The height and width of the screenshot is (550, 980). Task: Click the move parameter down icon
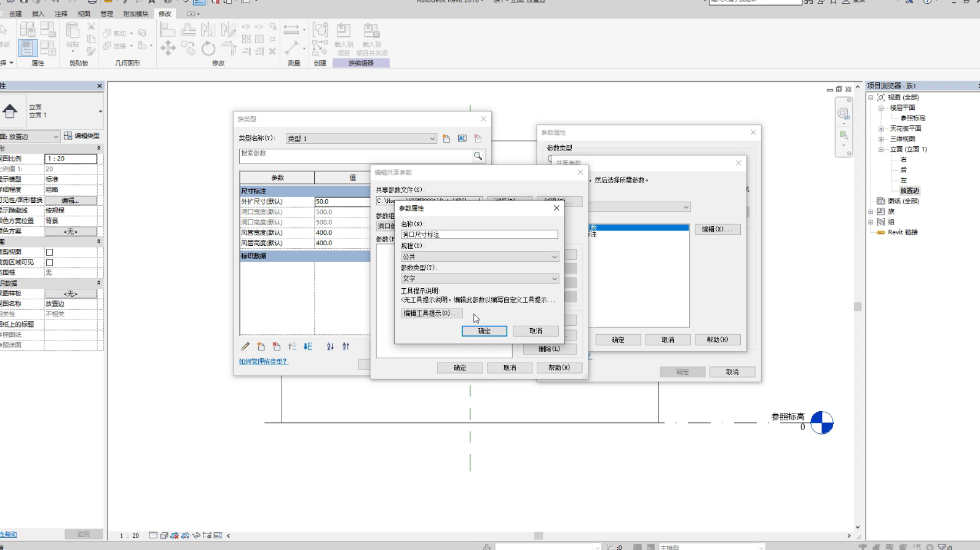pos(308,347)
